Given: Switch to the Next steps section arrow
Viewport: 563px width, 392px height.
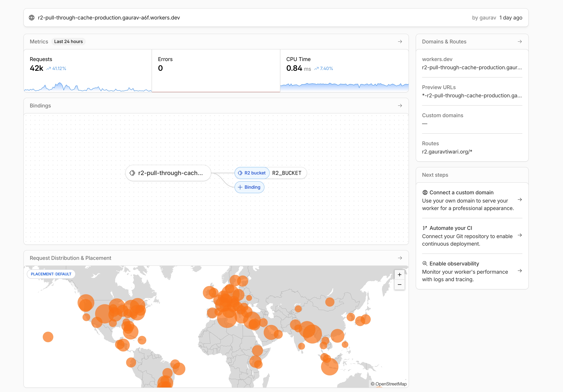Looking at the screenshot, I should pyautogui.click(x=520, y=199).
